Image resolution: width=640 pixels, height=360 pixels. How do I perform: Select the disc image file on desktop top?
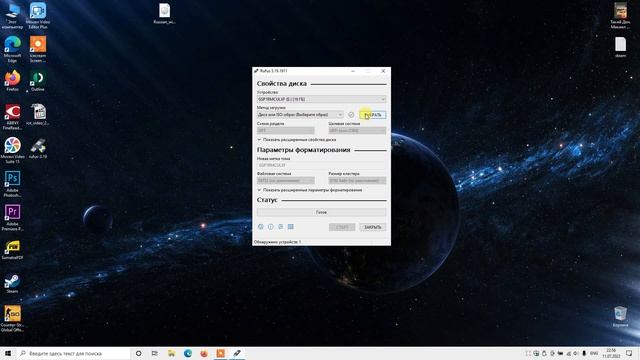164,13
